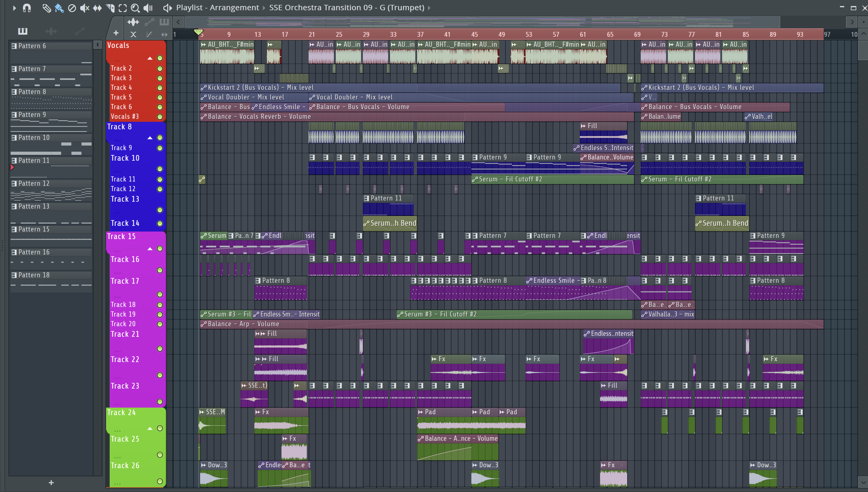This screenshot has height=492, width=868.
Task: Focus automation clips in playlist header
Action: point(149,22)
